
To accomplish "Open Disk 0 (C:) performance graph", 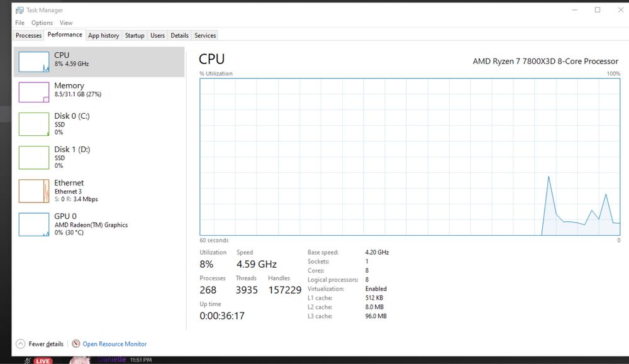I will pyautogui.click(x=34, y=124).
